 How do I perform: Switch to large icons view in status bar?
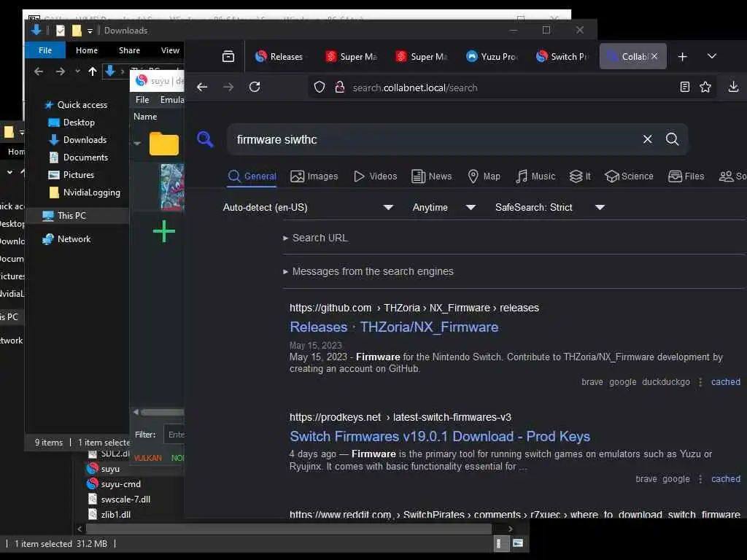(518, 542)
